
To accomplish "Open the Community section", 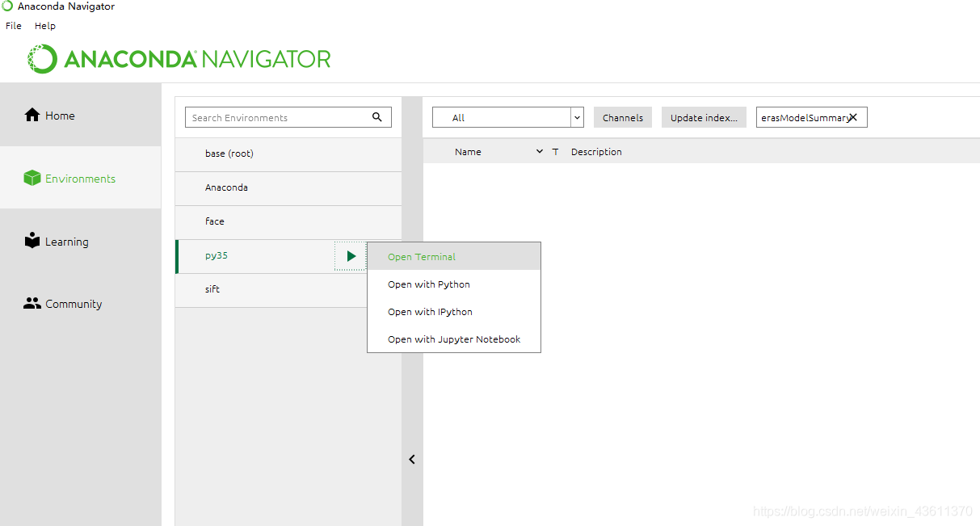I will coord(81,304).
